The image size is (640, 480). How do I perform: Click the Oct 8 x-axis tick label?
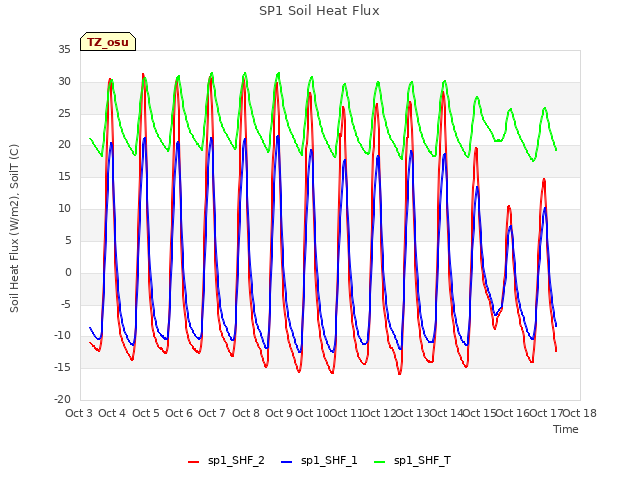[x=246, y=413]
